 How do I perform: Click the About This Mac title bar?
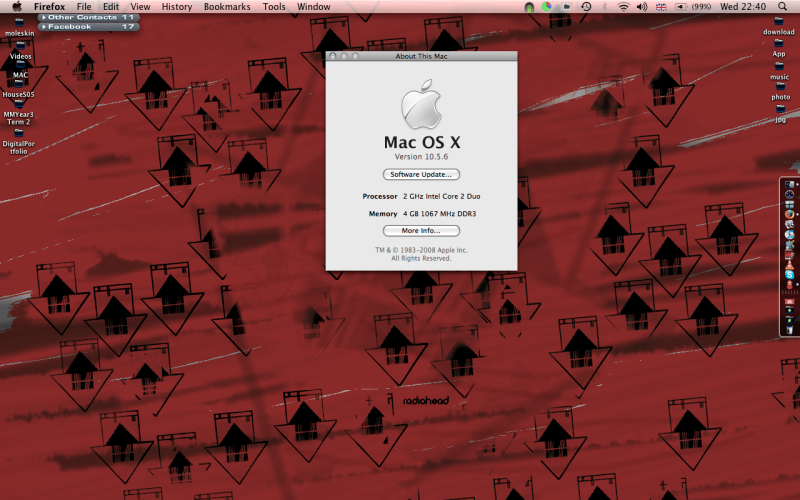[421, 56]
